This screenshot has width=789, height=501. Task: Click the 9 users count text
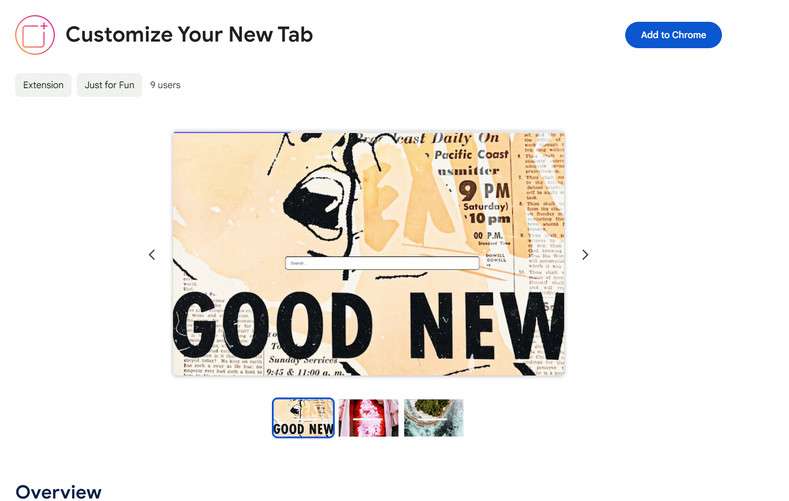165,85
